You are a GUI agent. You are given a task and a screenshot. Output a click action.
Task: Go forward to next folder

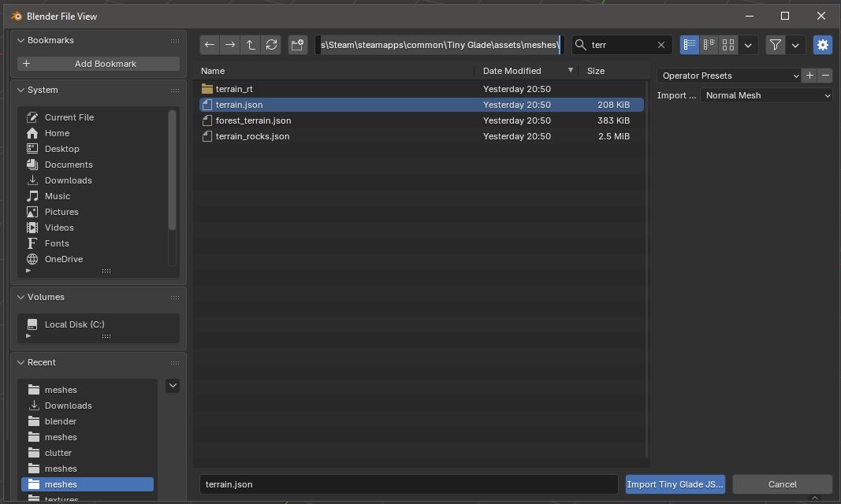tap(230, 45)
